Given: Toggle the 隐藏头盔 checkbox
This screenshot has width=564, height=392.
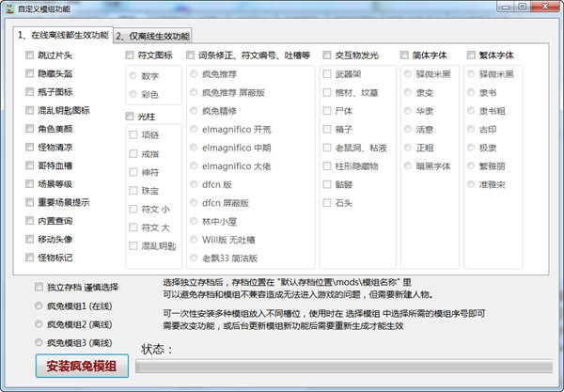Looking at the screenshot, I should pyautogui.click(x=29, y=73).
